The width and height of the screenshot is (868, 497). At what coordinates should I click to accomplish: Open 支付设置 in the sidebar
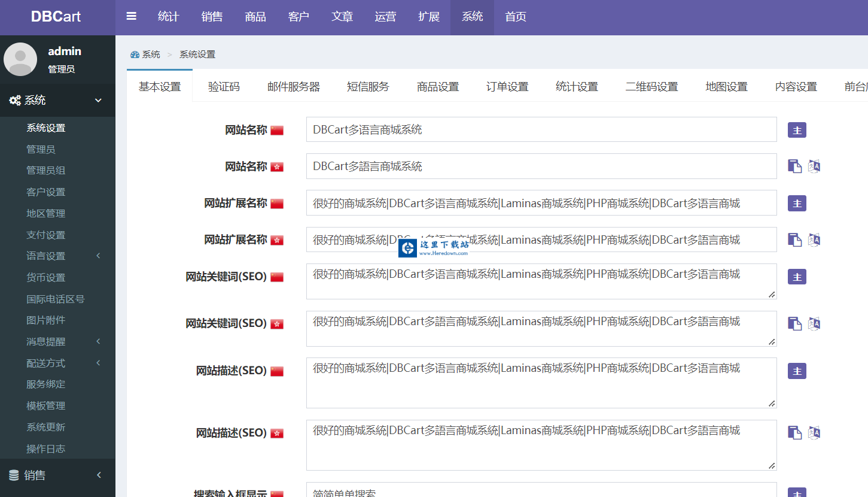(x=46, y=235)
